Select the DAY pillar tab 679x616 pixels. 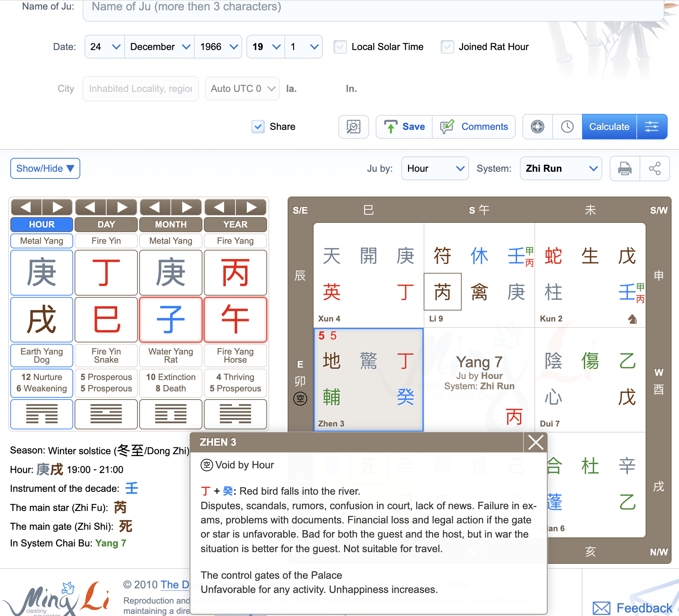[x=106, y=225]
